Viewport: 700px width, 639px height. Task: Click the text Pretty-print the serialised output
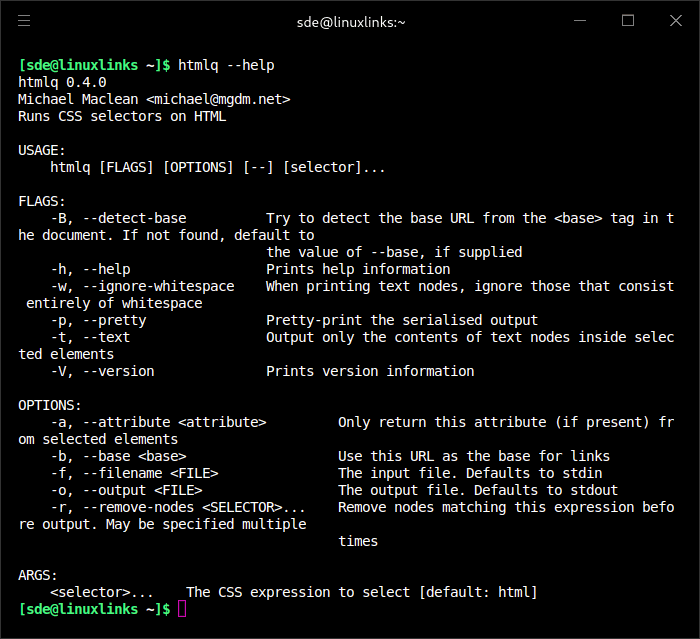402,320
